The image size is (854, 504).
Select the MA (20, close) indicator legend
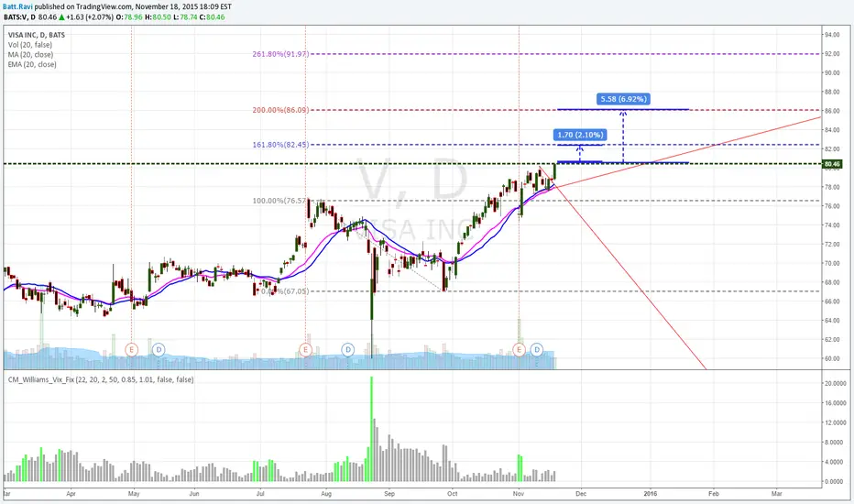click(30, 54)
